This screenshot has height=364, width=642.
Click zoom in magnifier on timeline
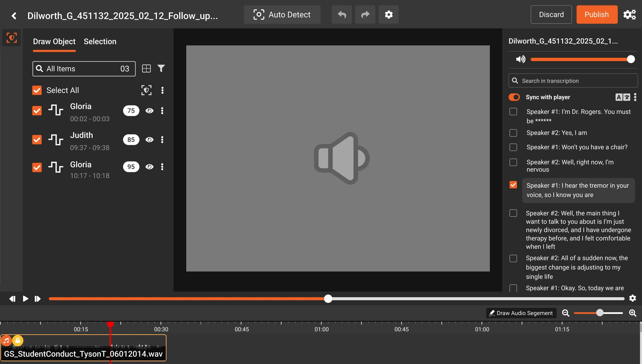coord(632,313)
